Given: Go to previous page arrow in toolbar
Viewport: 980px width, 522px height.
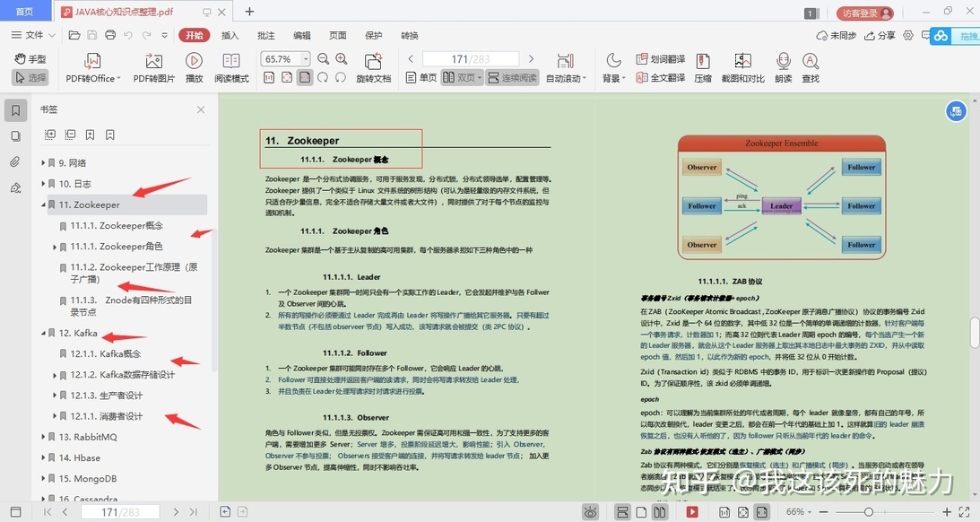Looking at the screenshot, I should [x=411, y=59].
